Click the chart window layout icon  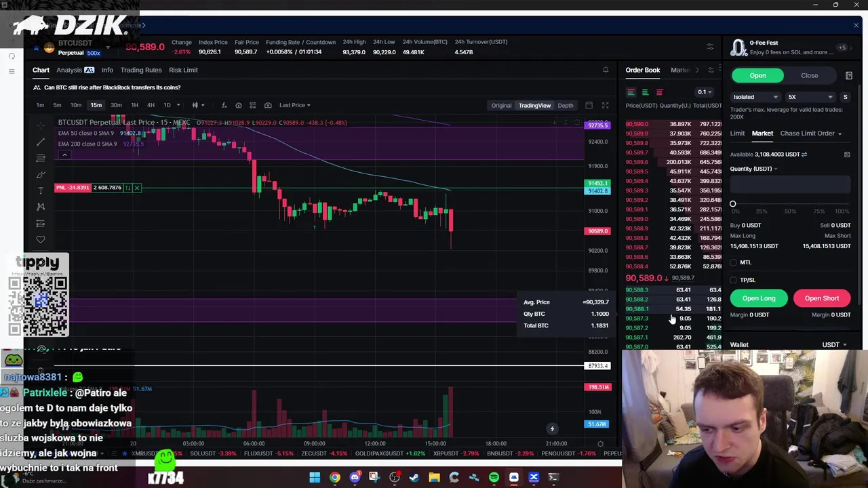589,105
